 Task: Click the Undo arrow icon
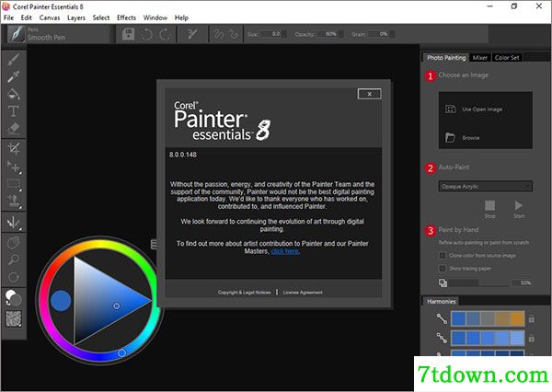(146, 34)
